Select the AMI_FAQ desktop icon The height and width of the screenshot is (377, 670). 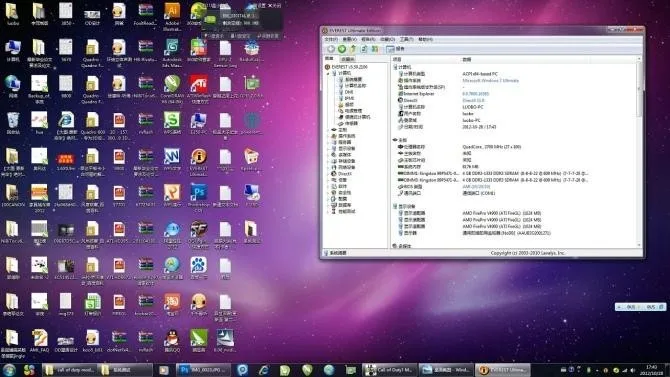(39, 341)
